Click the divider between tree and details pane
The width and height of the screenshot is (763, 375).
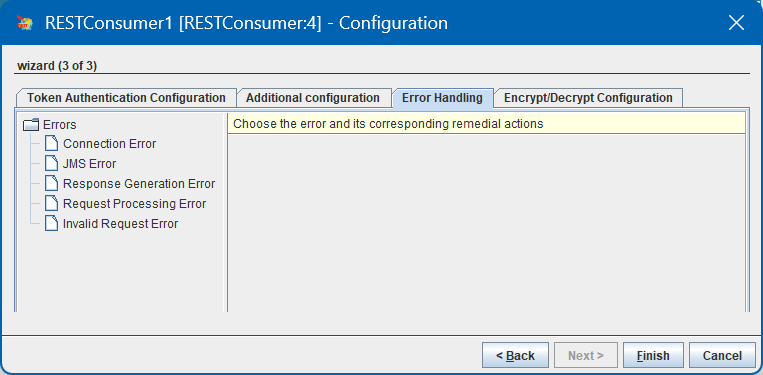tap(225, 212)
